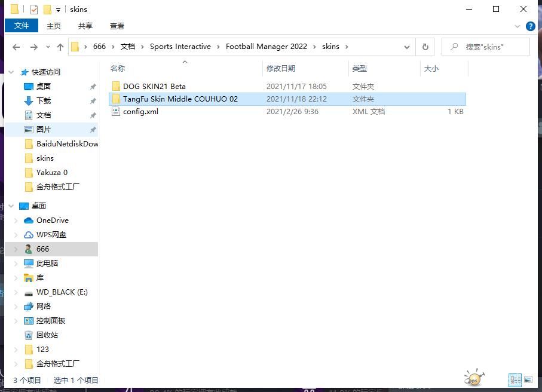Click the 选中 1 个项目 status text
The width and height of the screenshot is (542, 392).
[x=76, y=380]
